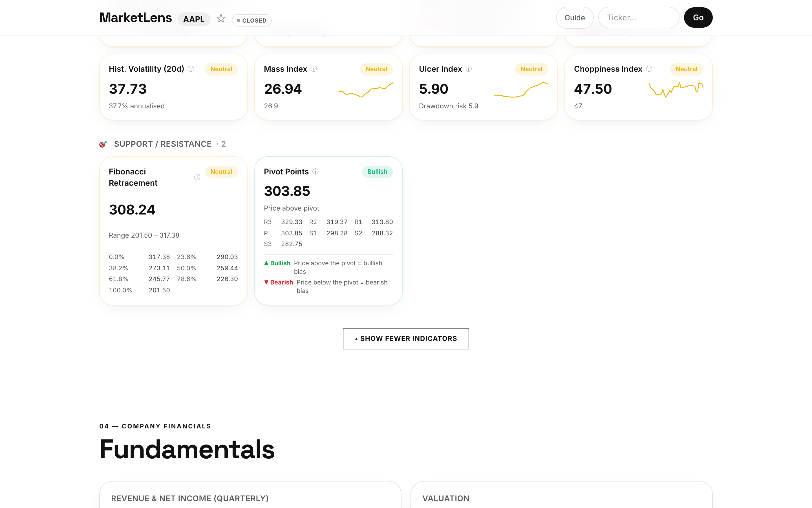The width and height of the screenshot is (812, 508).
Task: Click 'Price above pivot' text
Action: click(291, 208)
